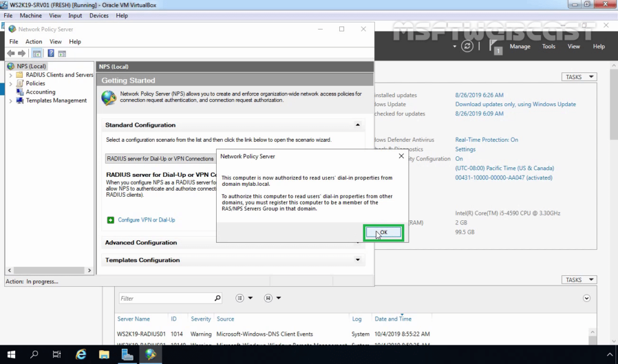Click product ID activated link
The height and width of the screenshot is (364, 618).
click(504, 177)
